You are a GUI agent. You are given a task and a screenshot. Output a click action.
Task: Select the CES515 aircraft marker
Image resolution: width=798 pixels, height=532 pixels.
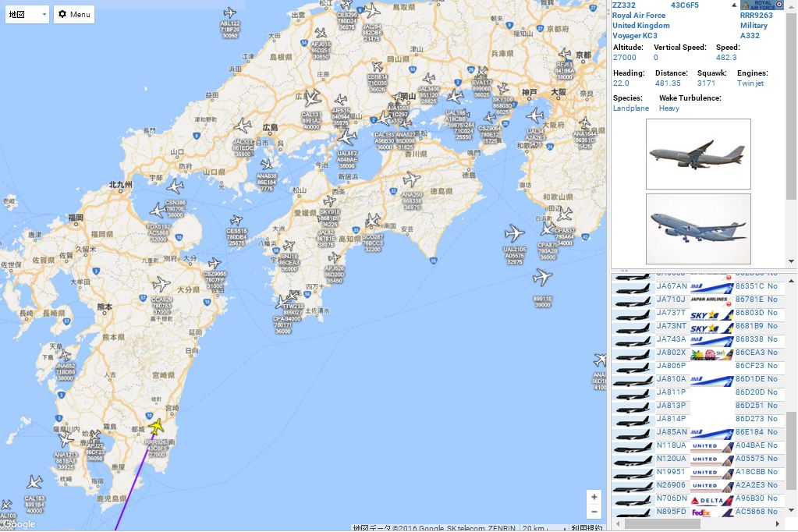pos(236,221)
